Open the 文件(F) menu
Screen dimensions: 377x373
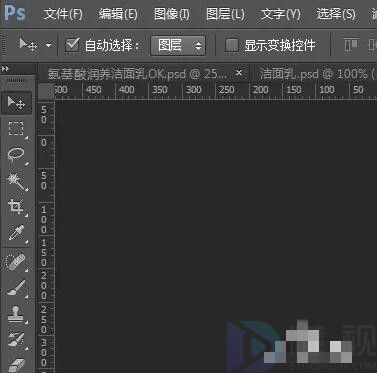[x=63, y=14]
